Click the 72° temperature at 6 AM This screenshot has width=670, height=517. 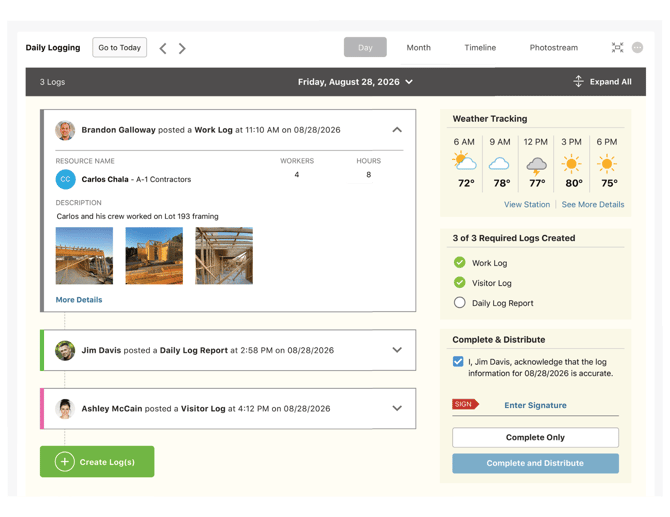[466, 183]
